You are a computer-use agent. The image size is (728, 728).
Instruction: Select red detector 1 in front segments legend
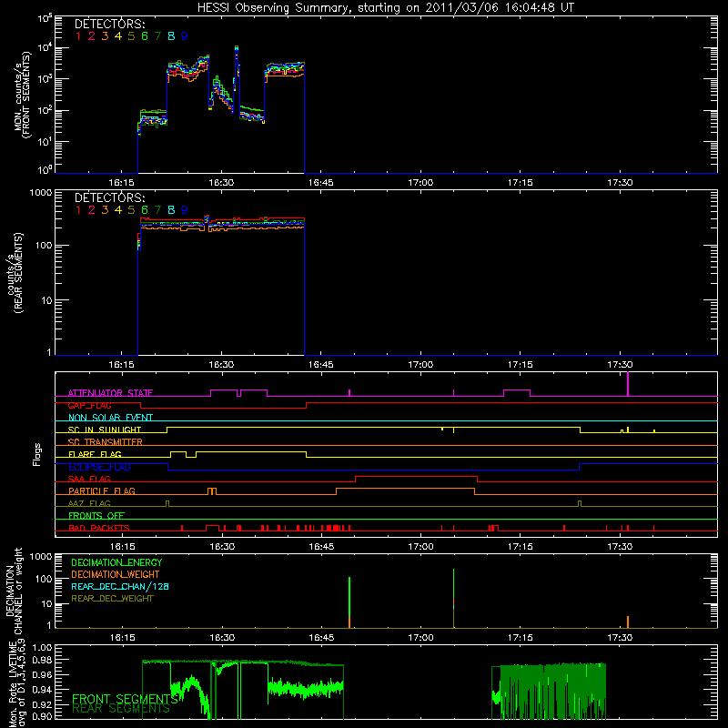[78, 36]
